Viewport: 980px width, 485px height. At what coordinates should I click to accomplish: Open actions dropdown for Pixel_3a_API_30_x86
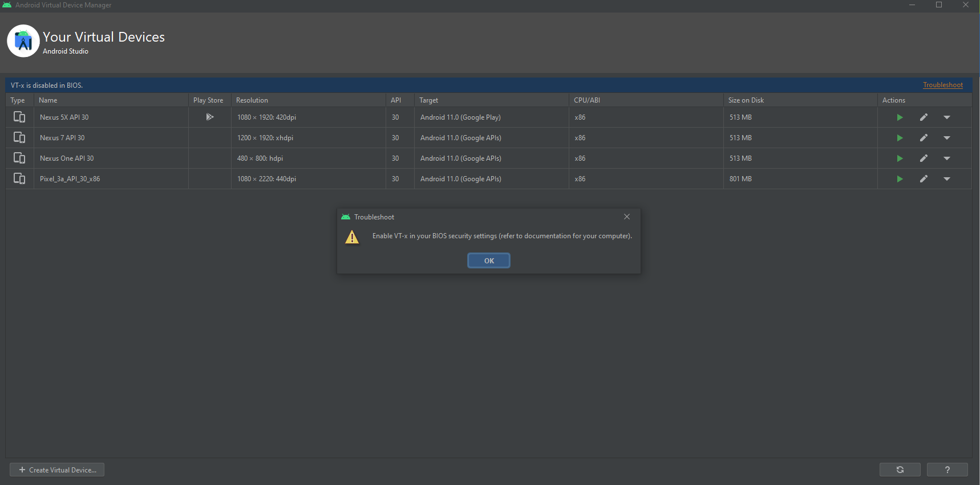point(947,179)
